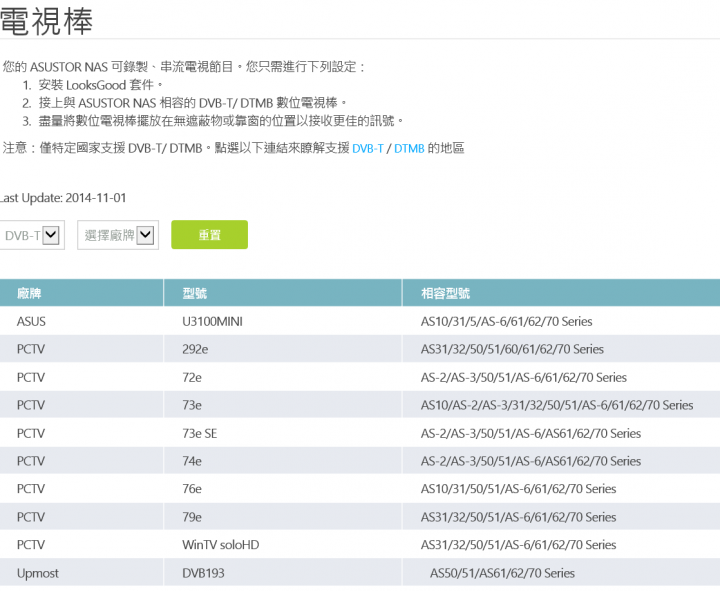Click the AS10/31/5/AS-6/61/62/70 Series compatibility cell
720x591 pixels.
click(561, 321)
